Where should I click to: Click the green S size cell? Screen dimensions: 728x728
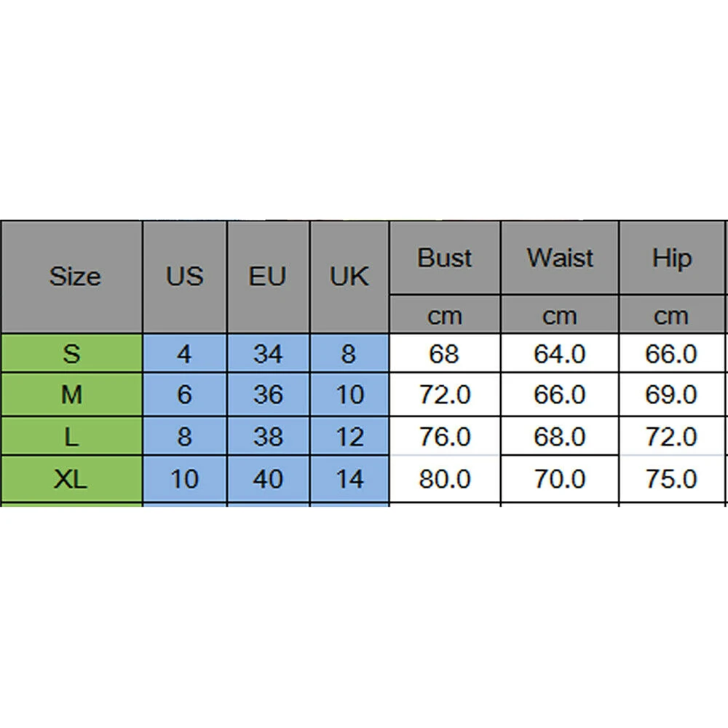click(x=71, y=354)
